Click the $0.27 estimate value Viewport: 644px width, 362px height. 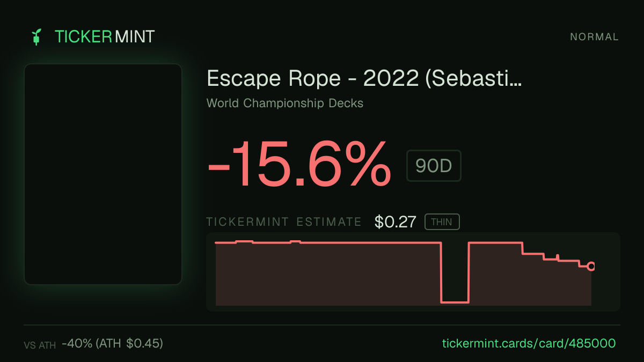point(396,221)
